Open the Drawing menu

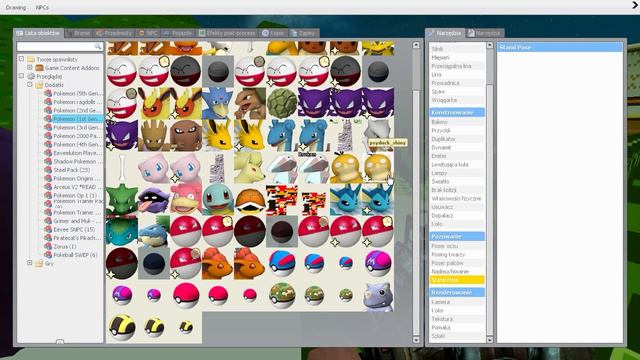pyautogui.click(x=16, y=7)
